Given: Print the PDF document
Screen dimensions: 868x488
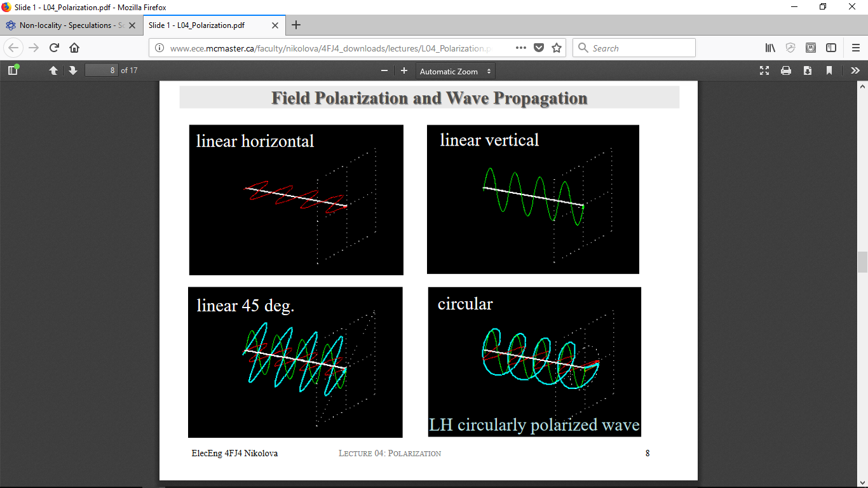Looking at the screenshot, I should (x=786, y=71).
